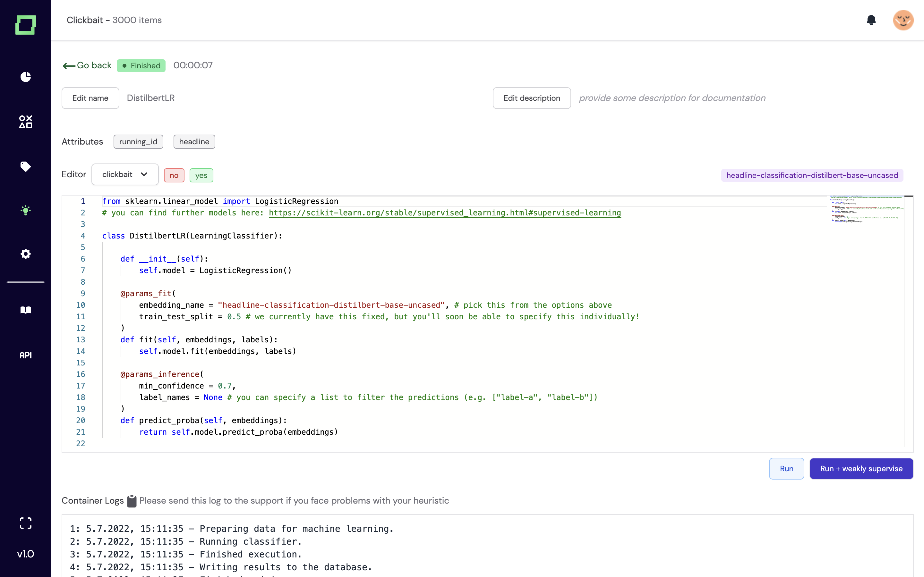Expand the clickbait label task dropdown
This screenshot has width=924, height=577.
tap(125, 174)
